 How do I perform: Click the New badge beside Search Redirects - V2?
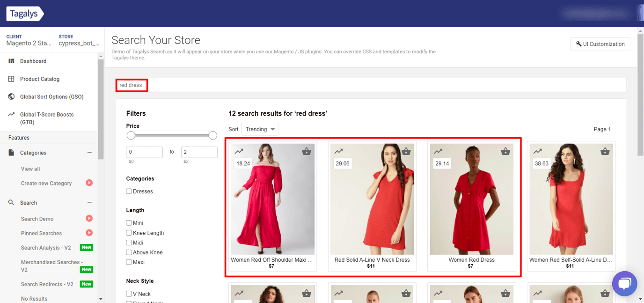pos(87,284)
